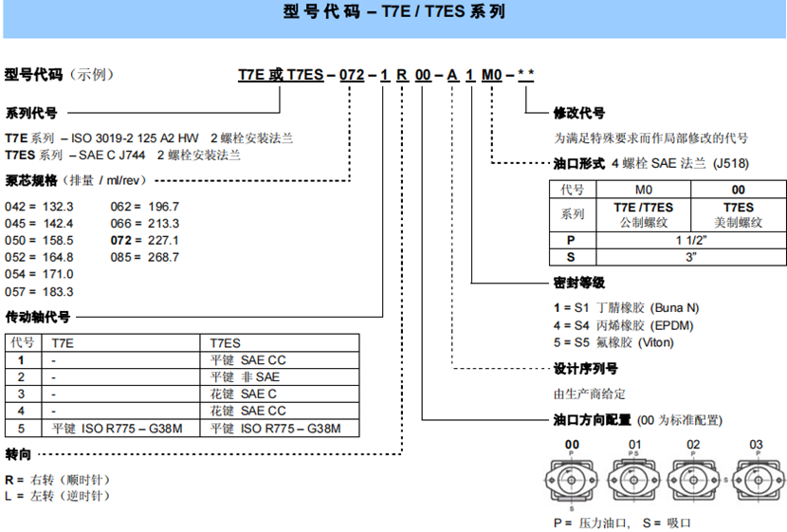Click the line 'T7E 系列 – ISO 3019-2 125 A2 HW'
This screenshot has height=532, width=787.
(101, 138)
